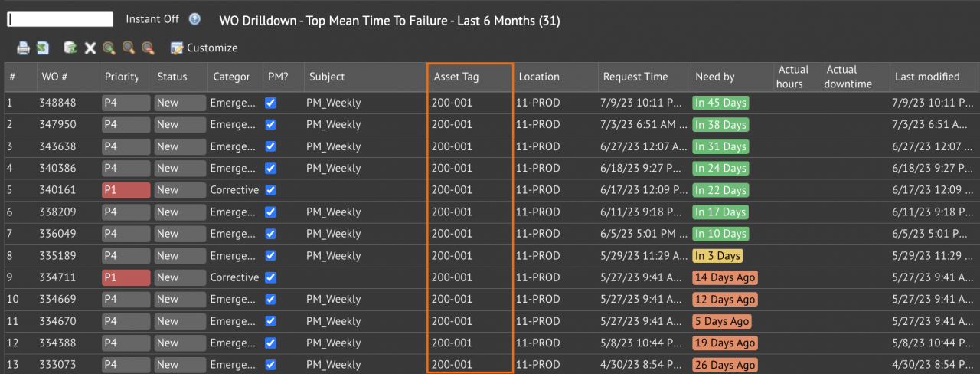Toggle the Instant Off search setting
Screen dimensions: 980x374
pos(152,19)
